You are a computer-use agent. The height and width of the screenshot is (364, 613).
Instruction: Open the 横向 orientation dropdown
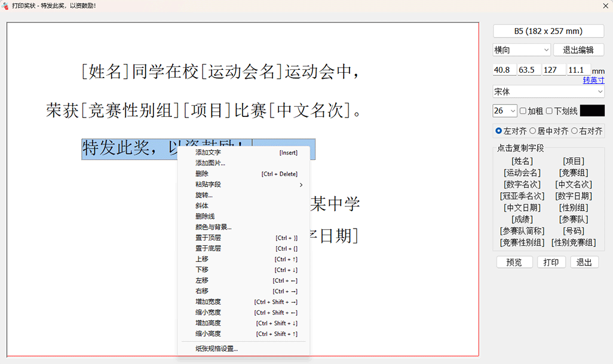(x=522, y=50)
